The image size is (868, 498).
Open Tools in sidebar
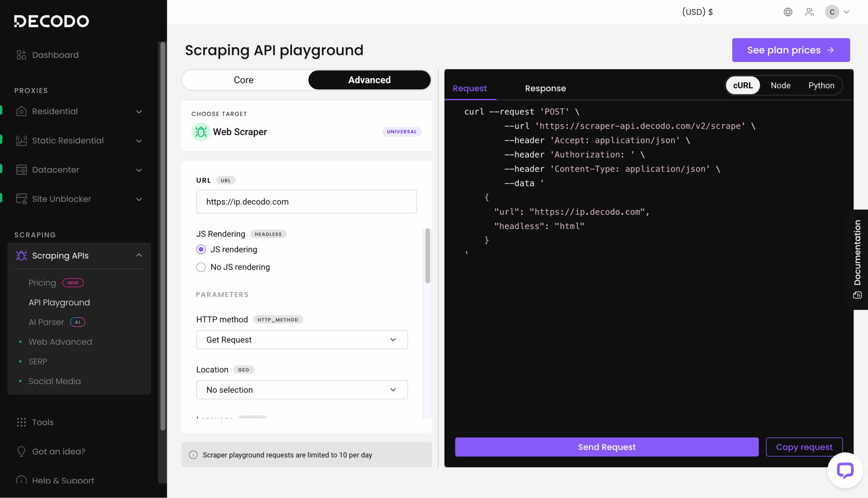click(x=43, y=422)
